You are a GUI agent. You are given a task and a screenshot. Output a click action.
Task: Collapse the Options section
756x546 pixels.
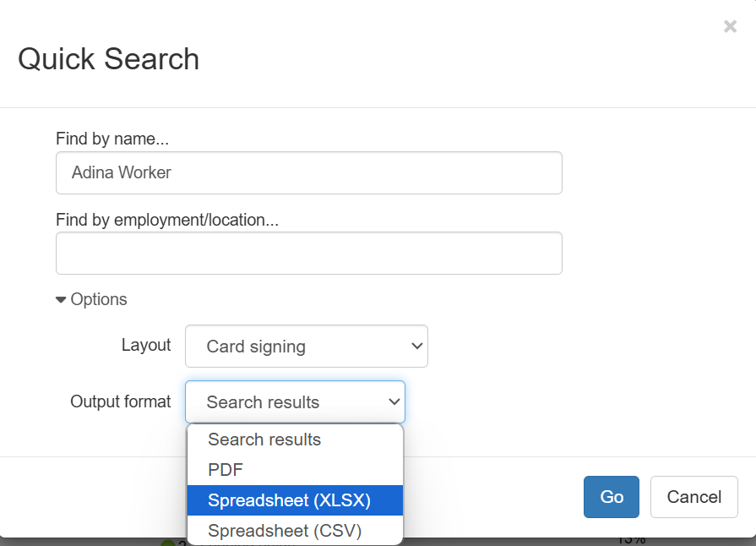pos(90,299)
